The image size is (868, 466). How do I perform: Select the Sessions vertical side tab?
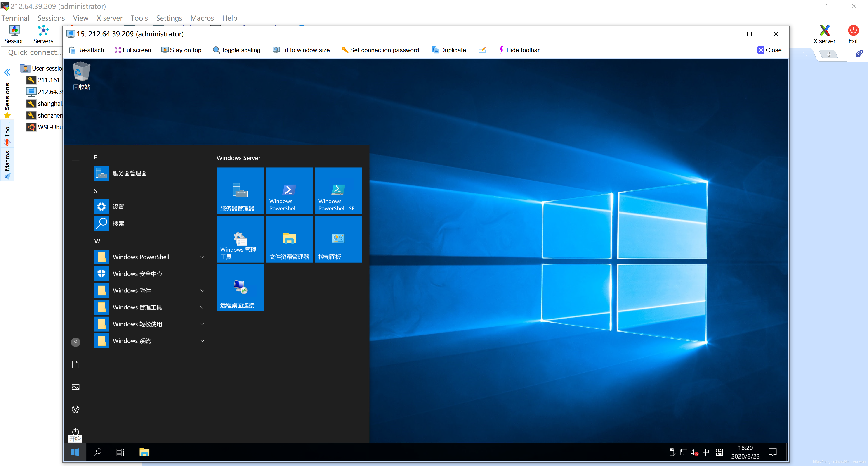[7, 100]
